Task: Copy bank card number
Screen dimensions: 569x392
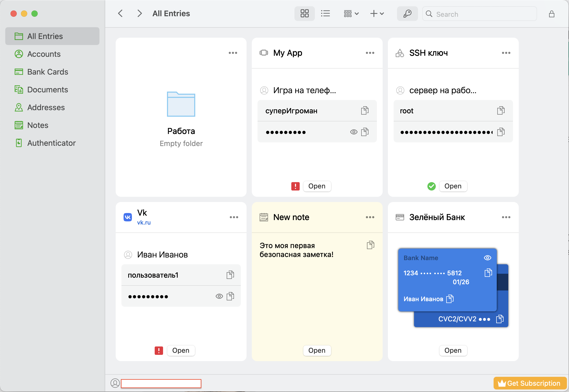Action: (x=488, y=273)
